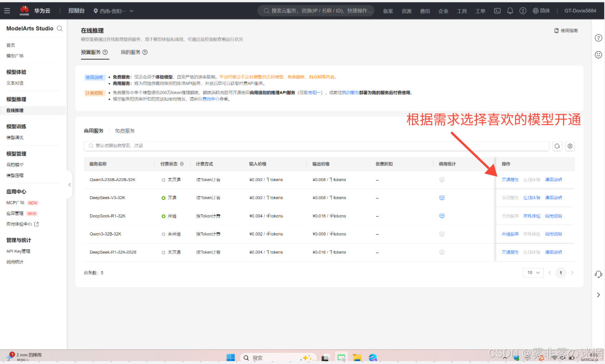Image resolution: width=605 pixels, height=364 pixels.
Task: Open 资源 in the top bar
Action: click(406, 11)
